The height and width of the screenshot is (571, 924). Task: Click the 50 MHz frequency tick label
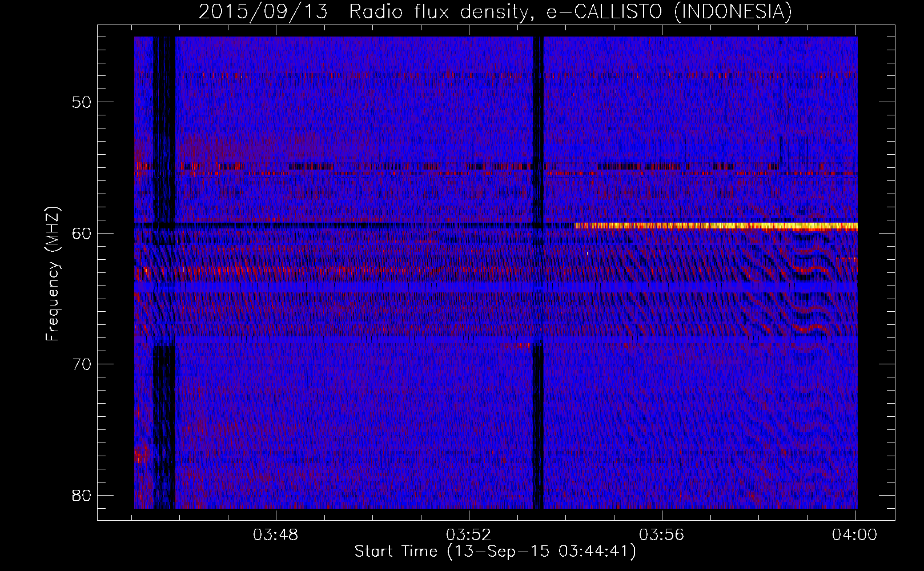(82, 102)
